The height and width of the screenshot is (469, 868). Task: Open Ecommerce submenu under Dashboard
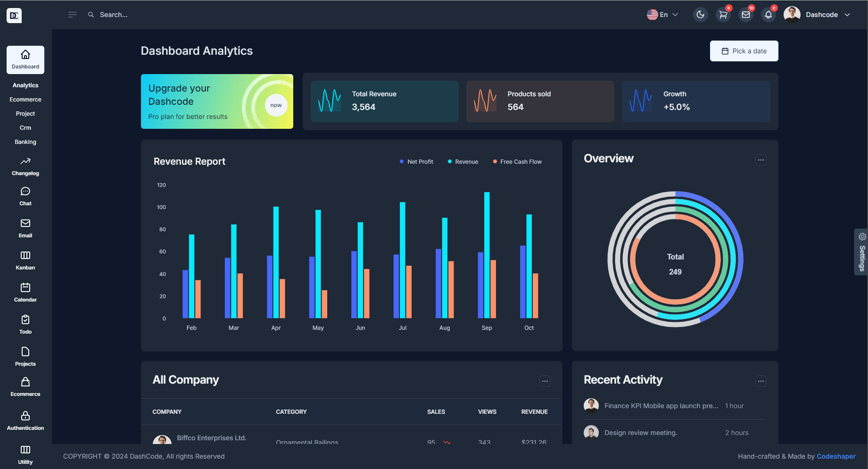click(25, 100)
